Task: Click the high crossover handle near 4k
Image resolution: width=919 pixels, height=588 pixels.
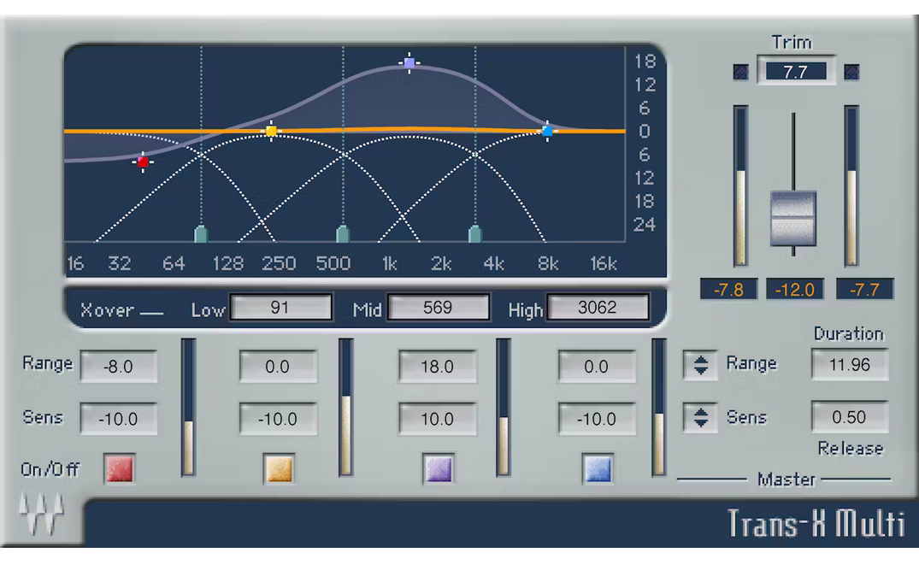Action: [x=475, y=233]
